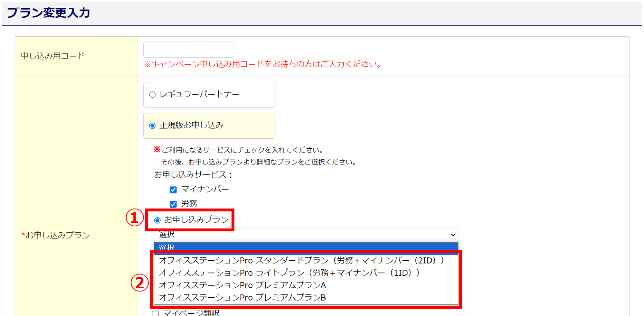The image size is (644, 316).
Task: Choose highlighted 選択 option in dropdown list
Action: [x=306, y=247]
